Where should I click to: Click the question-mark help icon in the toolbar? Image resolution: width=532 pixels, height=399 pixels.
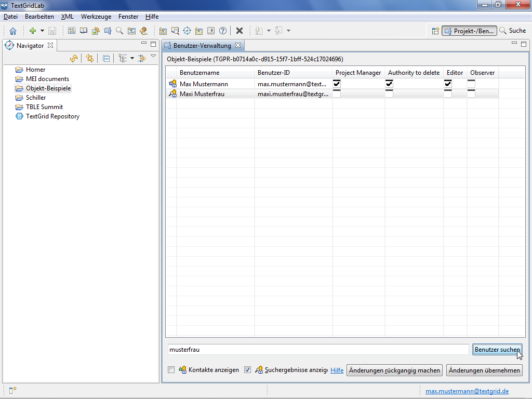(223, 31)
